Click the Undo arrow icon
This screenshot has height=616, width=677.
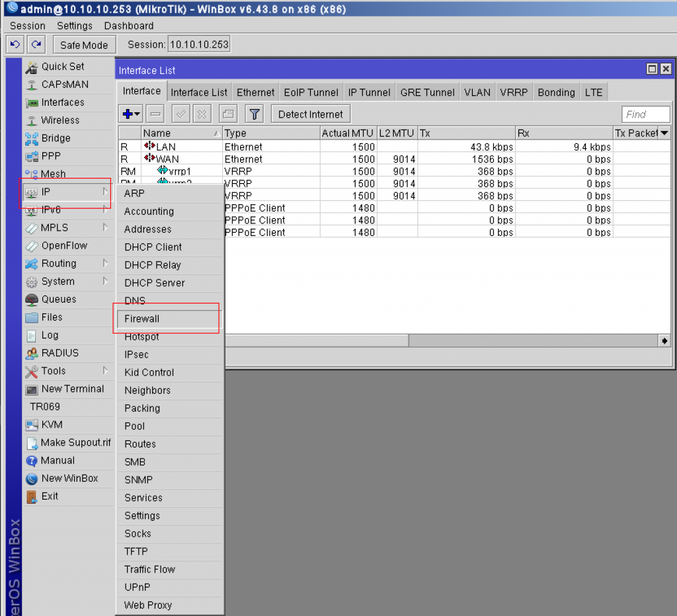coord(15,44)
